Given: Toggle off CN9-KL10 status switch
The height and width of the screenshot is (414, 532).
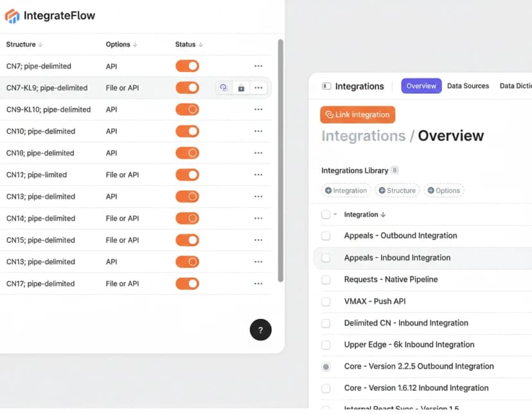Looking at the screenshot, I should pos(187,109).
